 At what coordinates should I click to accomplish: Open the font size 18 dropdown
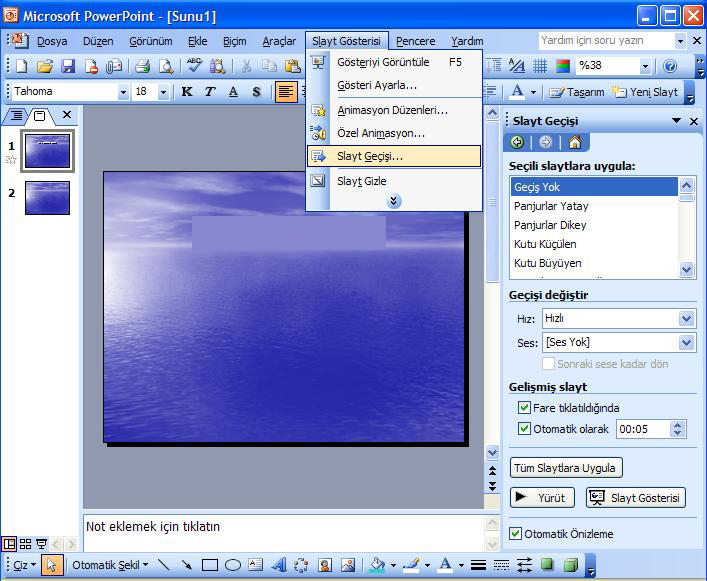[163, 92]
